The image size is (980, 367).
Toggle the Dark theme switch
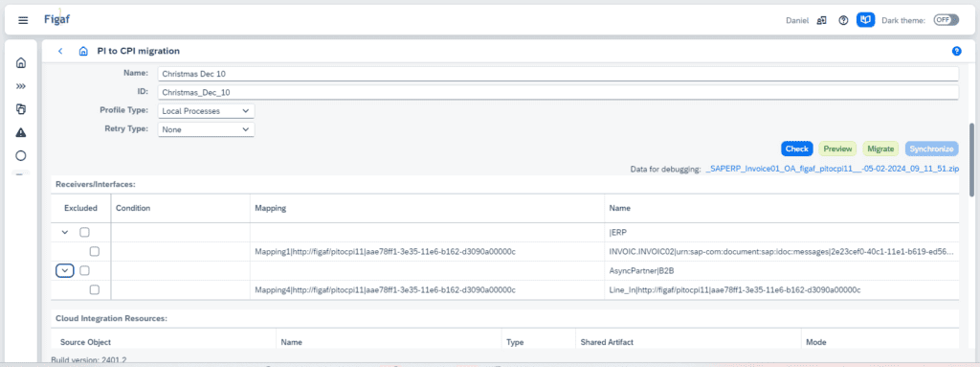pyautogui.click(x=946, y=20)
